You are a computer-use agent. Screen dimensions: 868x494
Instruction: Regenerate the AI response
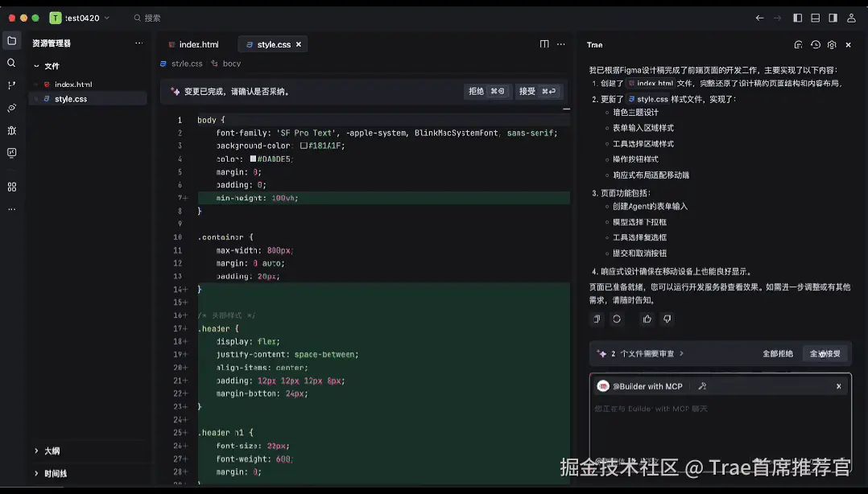click(x=617, y=319)
